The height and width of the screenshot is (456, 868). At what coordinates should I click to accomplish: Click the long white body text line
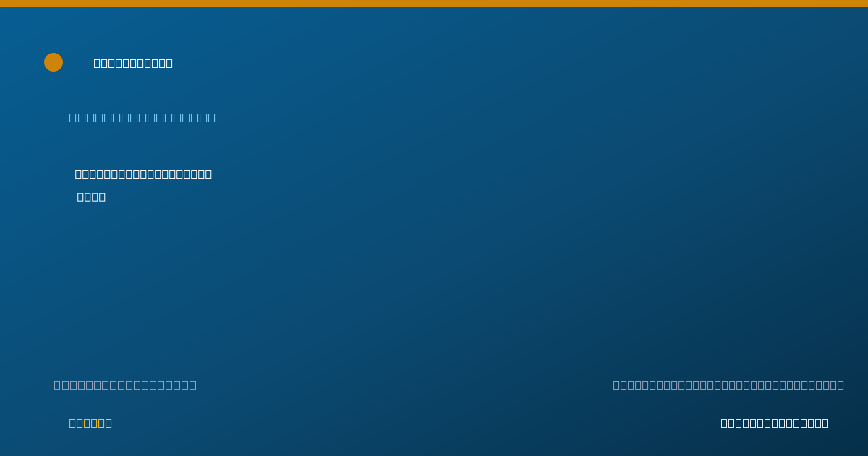(x=143, y=174)
